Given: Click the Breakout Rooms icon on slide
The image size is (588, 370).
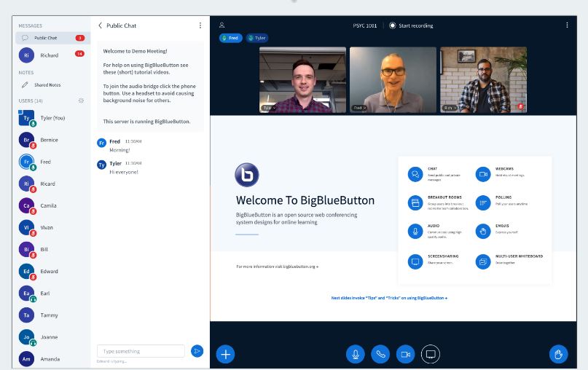Looking at the screenshot, I should point(415,202).
